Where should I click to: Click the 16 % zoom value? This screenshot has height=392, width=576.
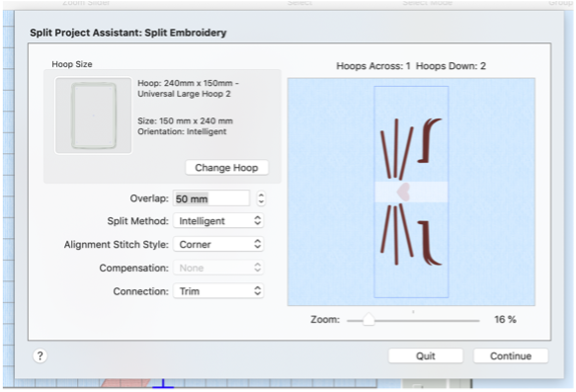click(x=505, y=319)
